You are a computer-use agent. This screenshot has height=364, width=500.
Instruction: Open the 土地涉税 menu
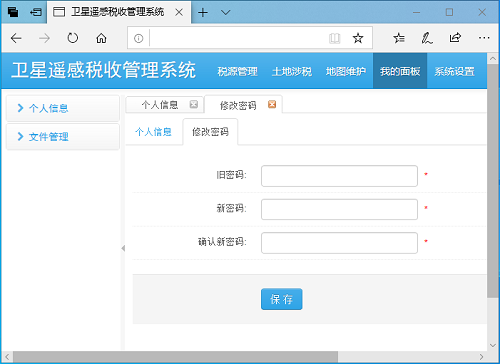click(292, 71)
